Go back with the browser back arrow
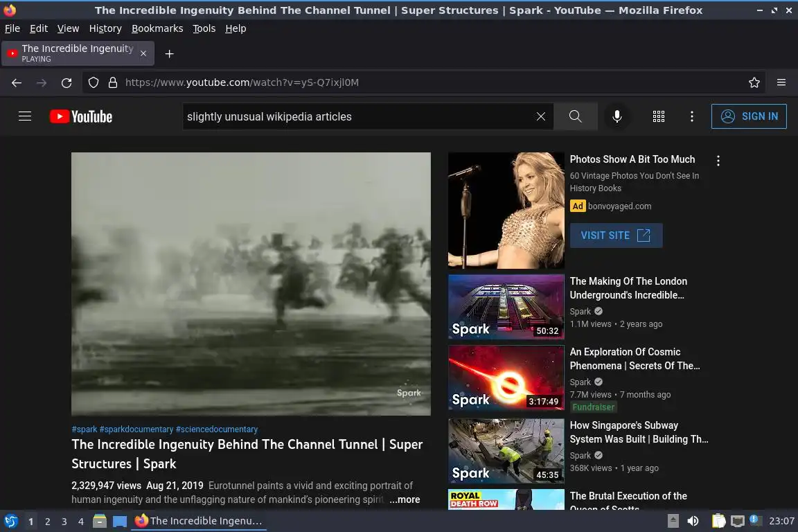This screenshot has height=532, width=798. (17, 82)
